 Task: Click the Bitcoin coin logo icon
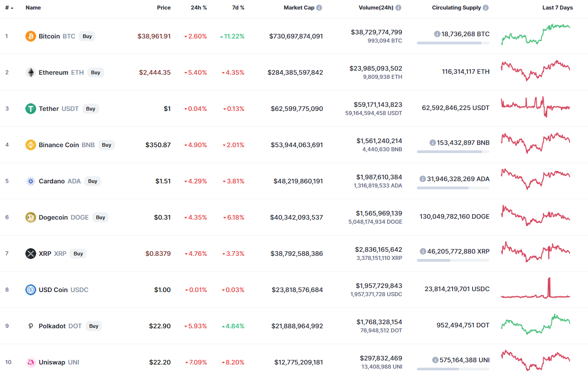31,36
